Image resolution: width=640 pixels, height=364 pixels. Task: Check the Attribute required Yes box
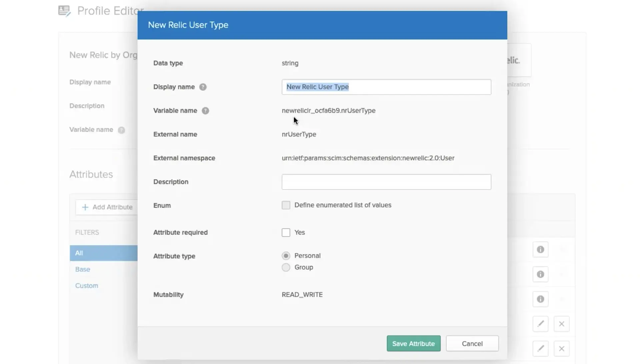286,232
